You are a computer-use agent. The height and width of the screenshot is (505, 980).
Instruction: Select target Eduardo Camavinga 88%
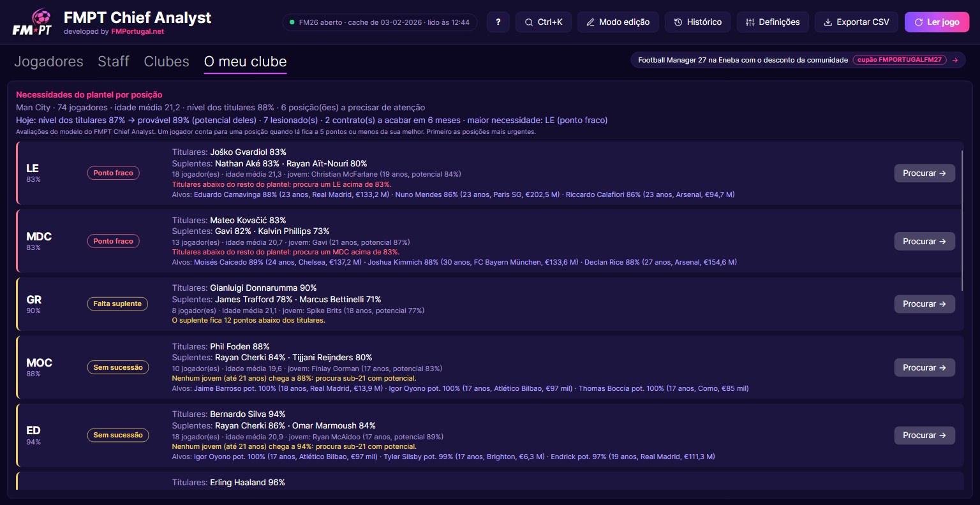pos(292,194)
